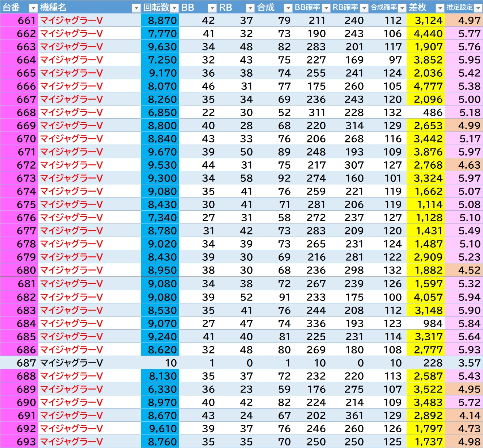The height and width of the screenshot is (448, 483).
Task: Select 合成確率 value 132 in row 680
Action: coord(388,270)
